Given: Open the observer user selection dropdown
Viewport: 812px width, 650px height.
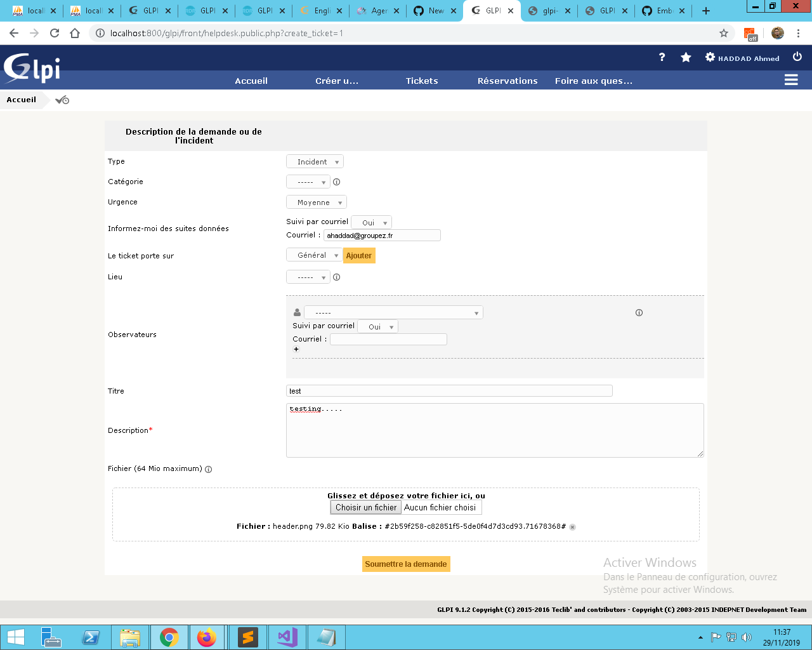Looking at the screenshot, I should (x=393, y=313).
